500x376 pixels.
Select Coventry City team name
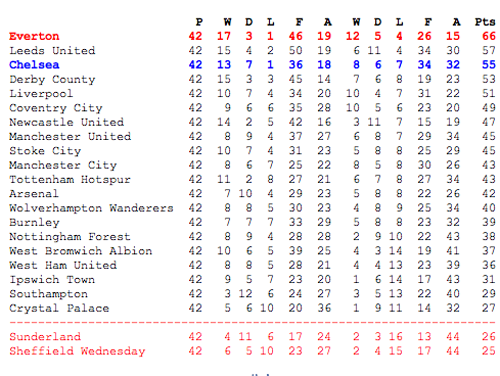[x=56, y=108]
